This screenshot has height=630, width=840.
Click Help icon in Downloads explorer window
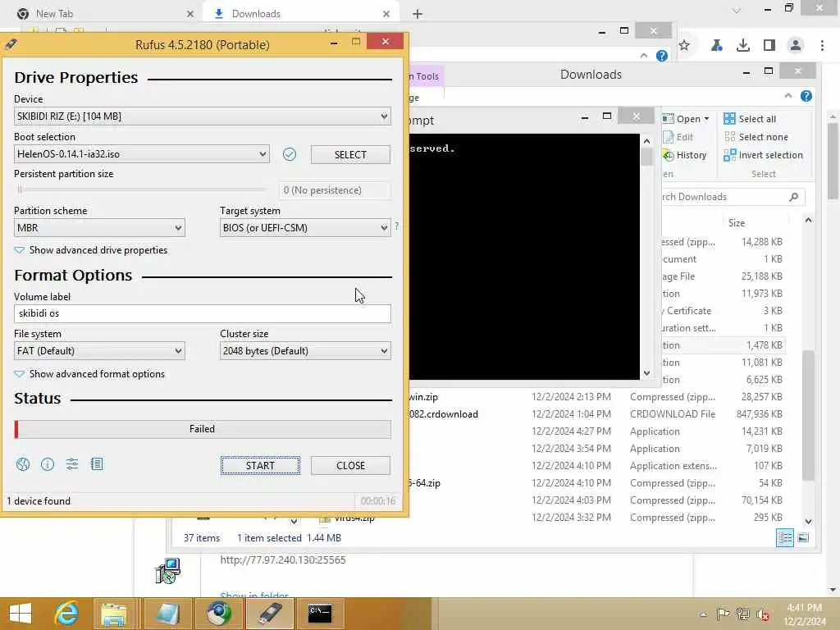[x=806, y=96]
